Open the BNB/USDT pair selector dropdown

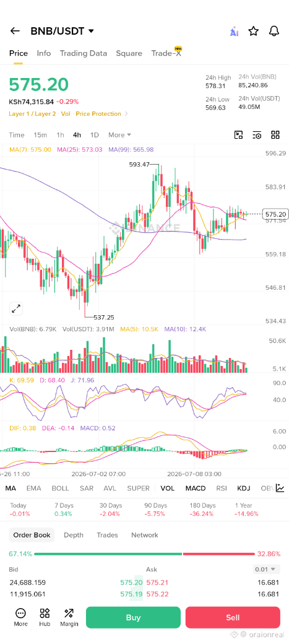[62, 31]
